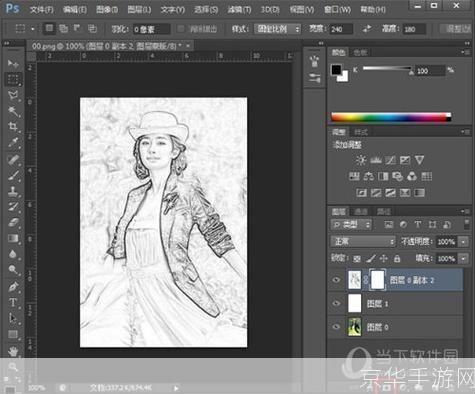Toggle lock all padlock icon
The width and height of the screenshot is (475, 394).
[x=397, y=259]
